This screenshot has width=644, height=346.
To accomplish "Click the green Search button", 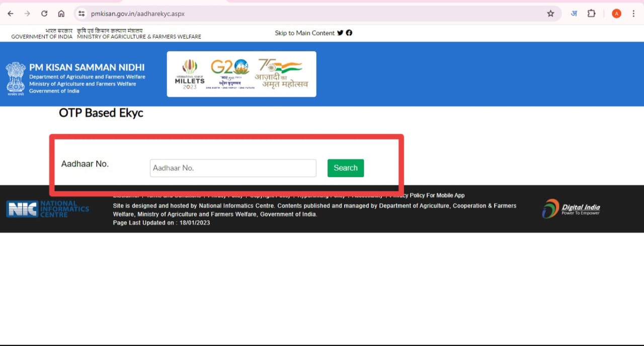I will (346, 168).
